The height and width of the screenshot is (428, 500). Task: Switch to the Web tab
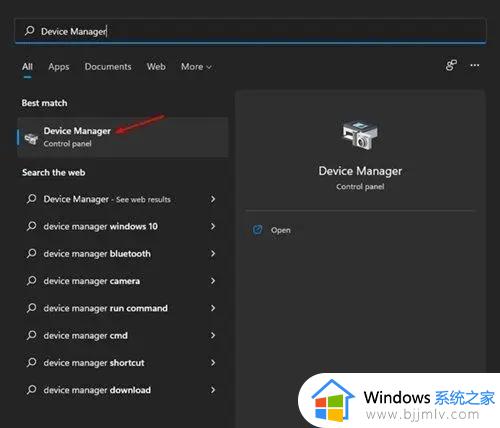pos(156,67)
